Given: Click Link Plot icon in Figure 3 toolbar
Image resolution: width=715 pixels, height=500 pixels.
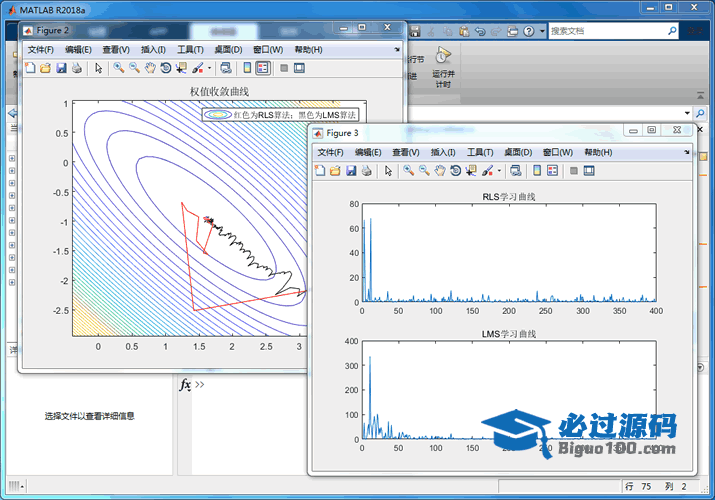Looking at the screenshot, I should point(516,171).
